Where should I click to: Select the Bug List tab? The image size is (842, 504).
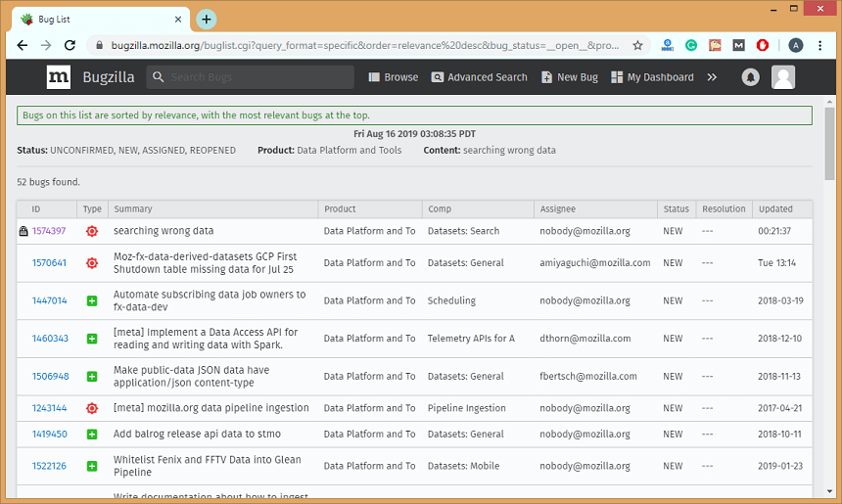101,20
